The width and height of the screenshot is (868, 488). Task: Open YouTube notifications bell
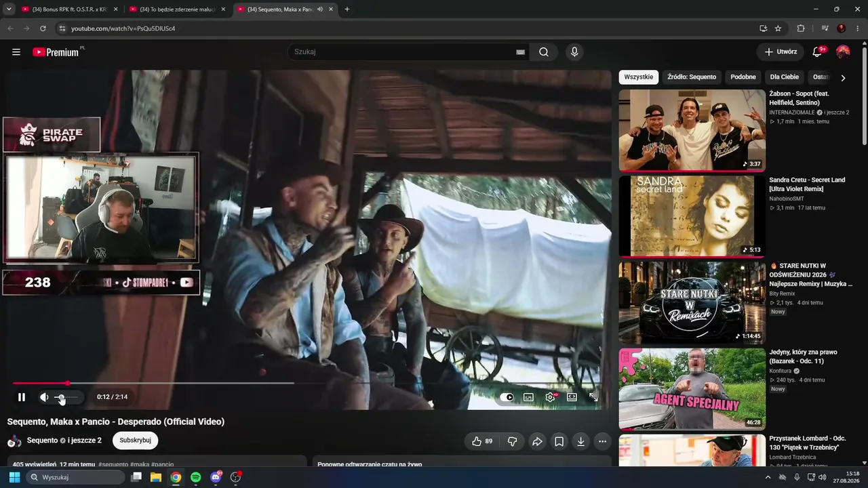click(x=818, y=52)
